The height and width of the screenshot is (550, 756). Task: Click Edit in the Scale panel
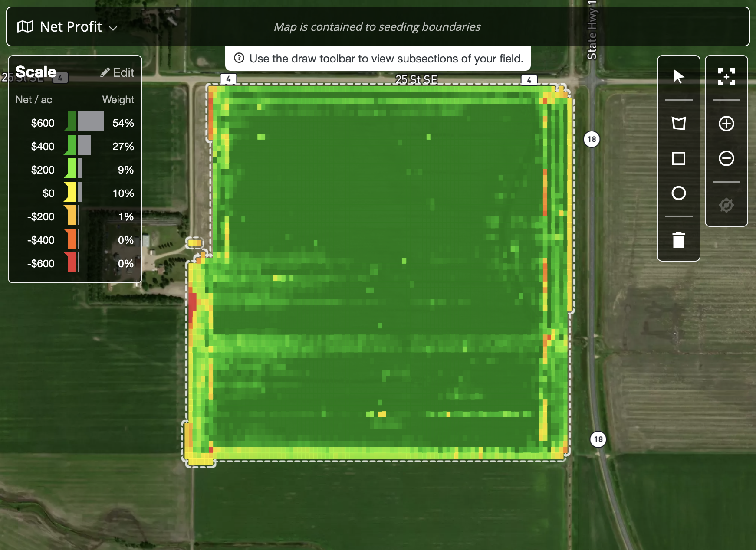(x=117, y=72)
